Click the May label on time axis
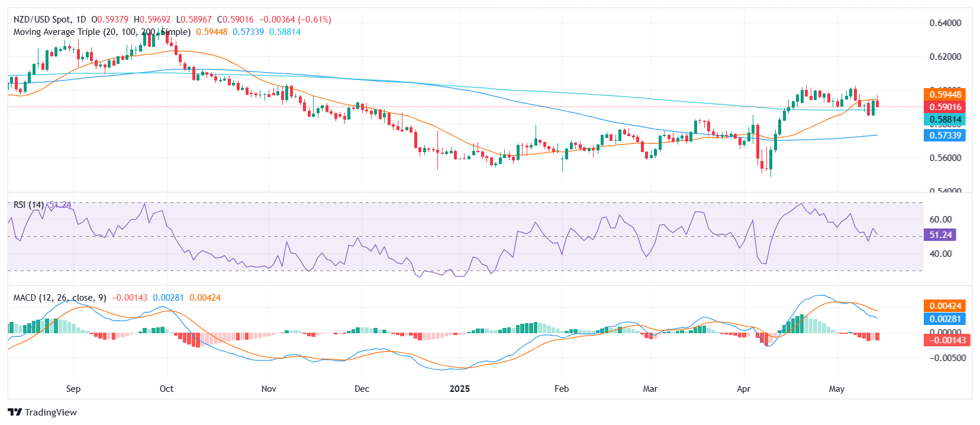Viewport: 980px width, 425px height. coord(836,389)
